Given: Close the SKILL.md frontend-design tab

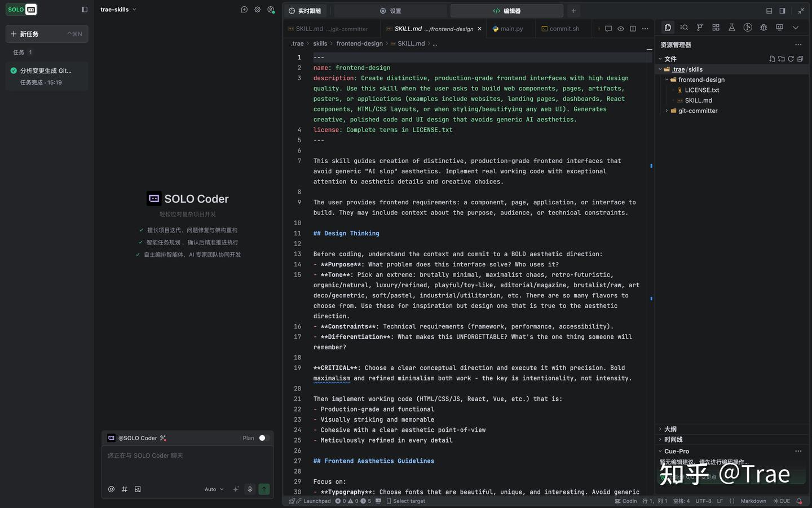Looking at the screenshot, I should [480, 29].
